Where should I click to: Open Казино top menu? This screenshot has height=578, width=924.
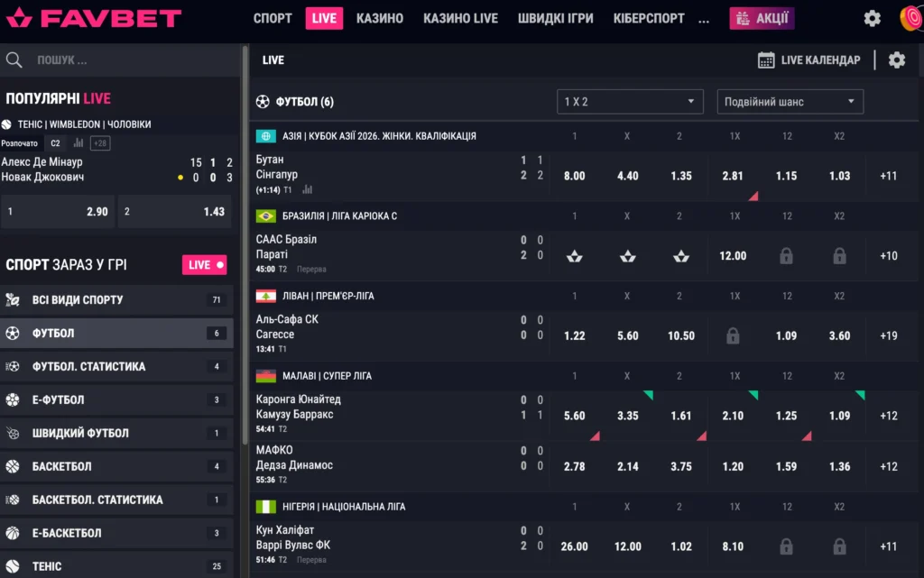pos(380,18)
